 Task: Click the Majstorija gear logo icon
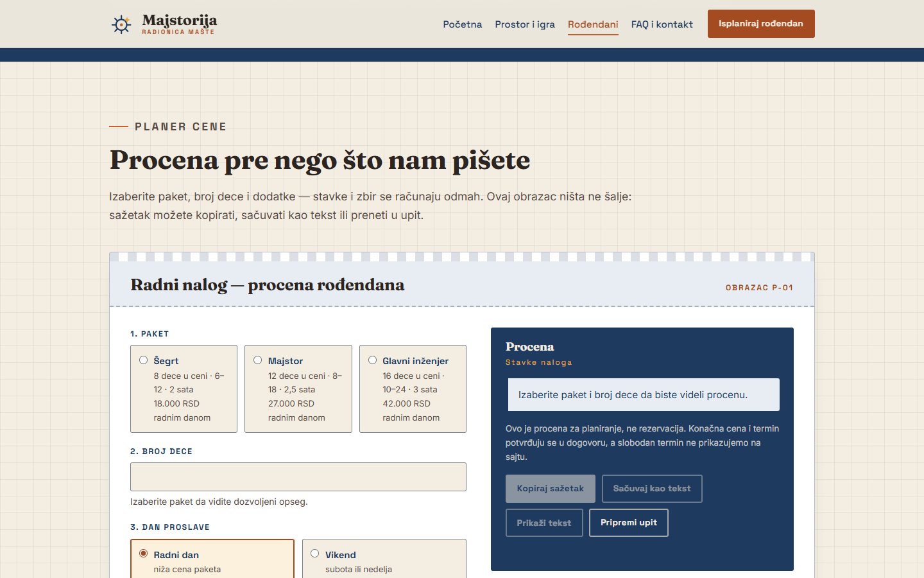121,24
